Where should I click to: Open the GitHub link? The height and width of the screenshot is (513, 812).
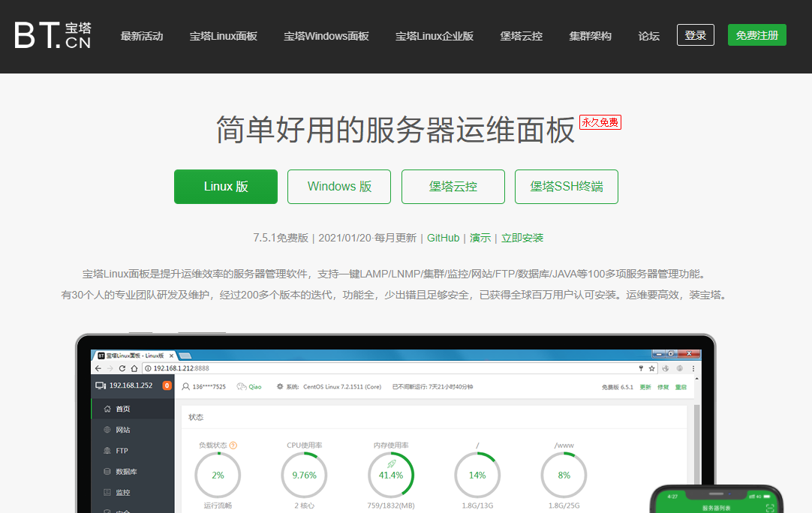(x=443, y=238)
